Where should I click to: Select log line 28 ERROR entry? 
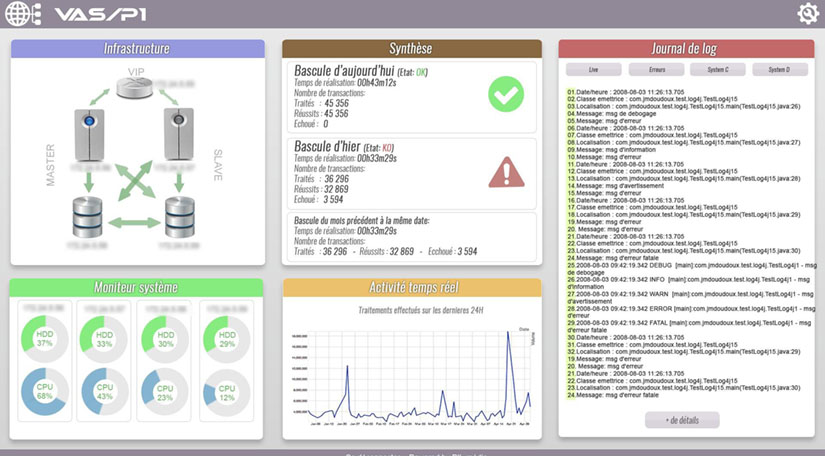tap(691, 312)
